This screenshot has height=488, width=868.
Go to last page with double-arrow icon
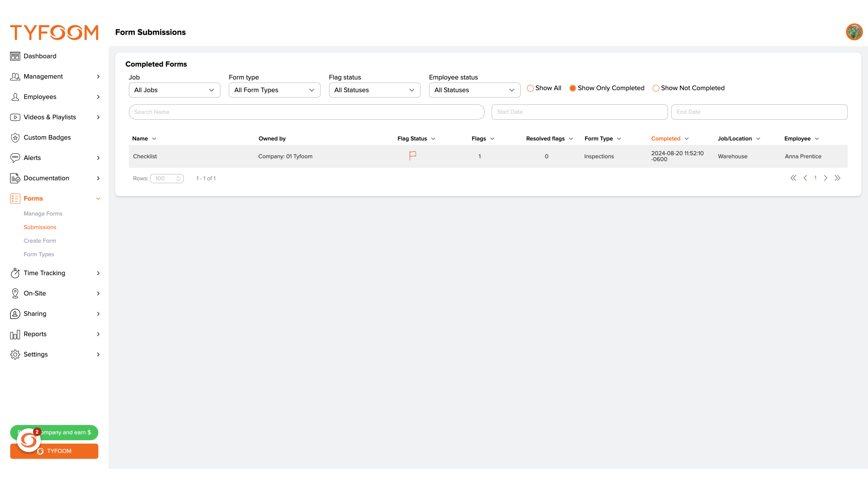837,178
